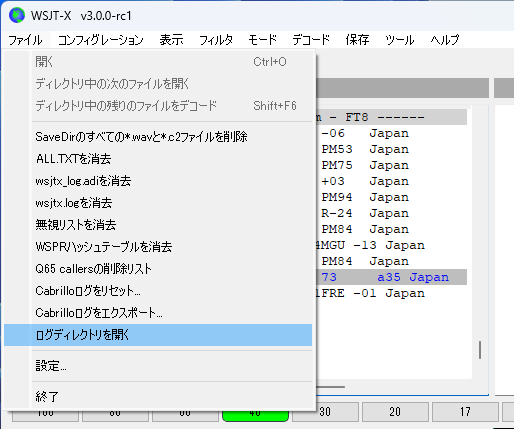Open the フィルタ menu
514x429 pixels.
[x=216, y=40]
